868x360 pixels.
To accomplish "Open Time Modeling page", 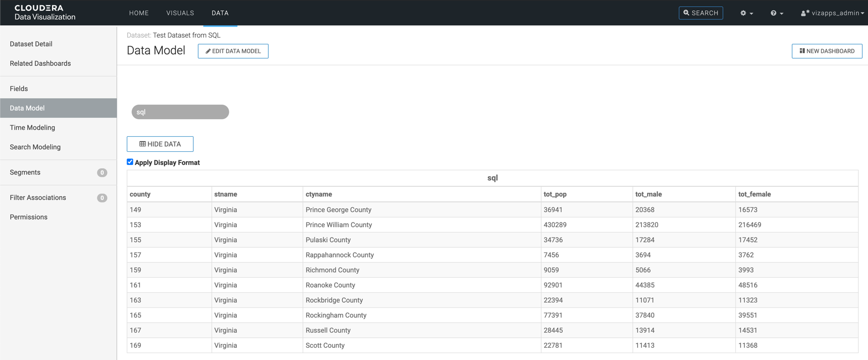I will pos(33,127).
